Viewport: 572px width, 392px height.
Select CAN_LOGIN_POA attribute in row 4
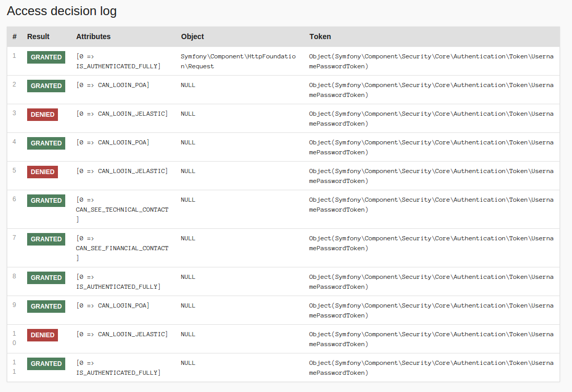coord(113,142)
